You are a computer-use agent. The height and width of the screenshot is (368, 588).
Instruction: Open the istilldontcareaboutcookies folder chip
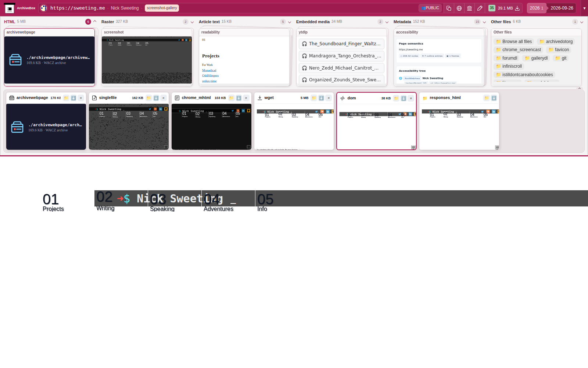click(524, 75)
